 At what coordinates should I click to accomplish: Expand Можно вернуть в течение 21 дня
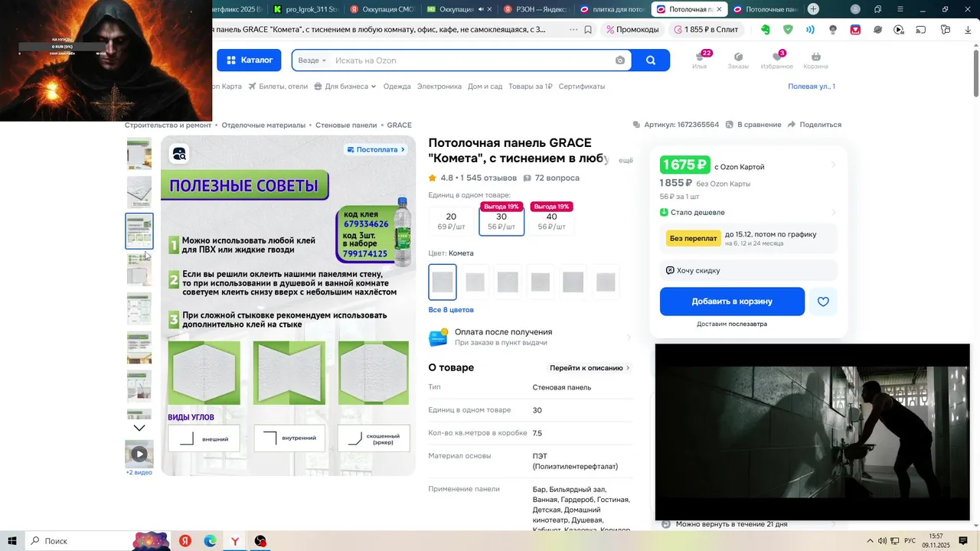(747, 524)
